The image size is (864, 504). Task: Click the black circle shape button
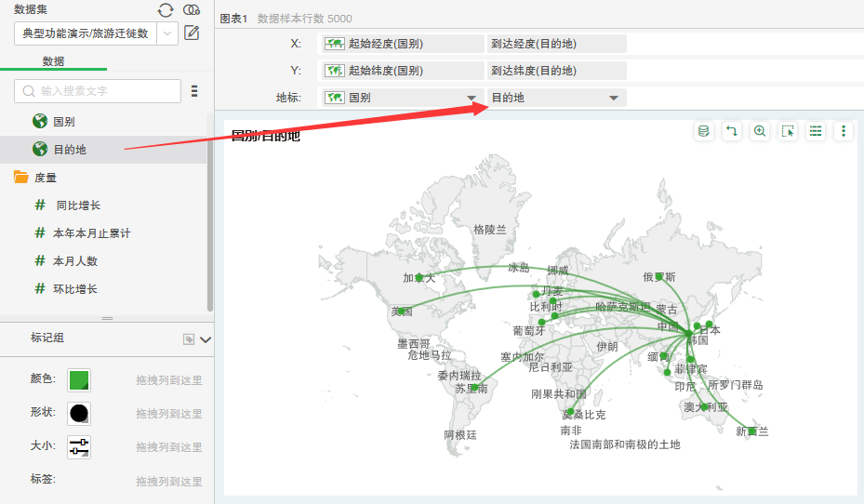click(79, 413)
